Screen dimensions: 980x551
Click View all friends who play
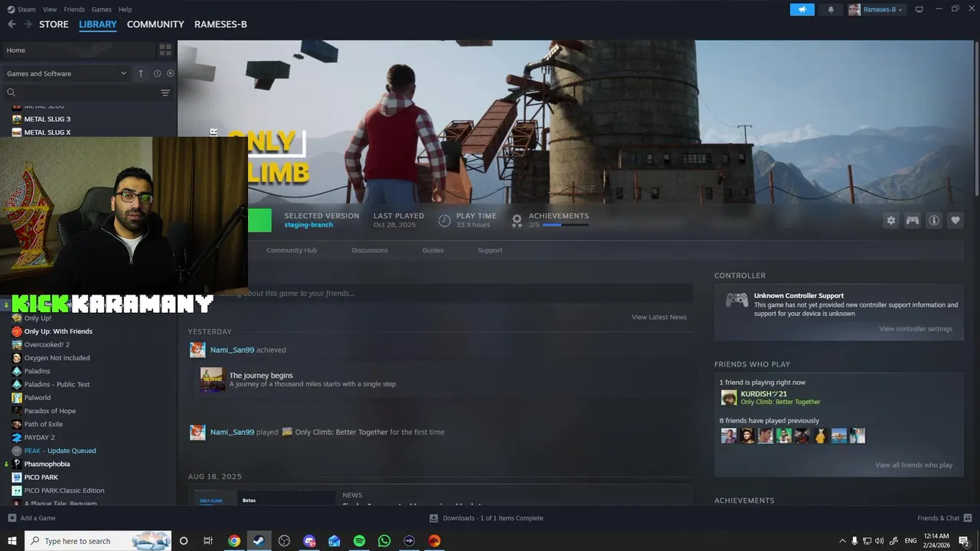click(x=914, y=465)
